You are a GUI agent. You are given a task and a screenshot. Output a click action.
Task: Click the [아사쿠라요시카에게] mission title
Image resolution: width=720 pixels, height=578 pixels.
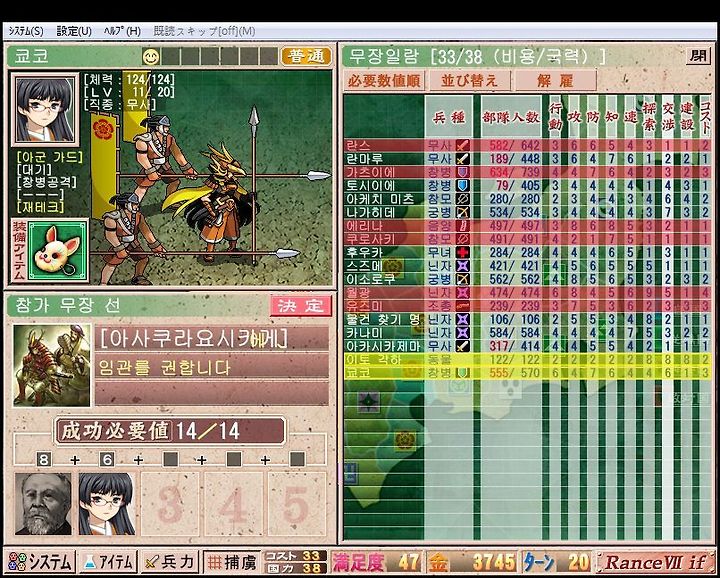pos(193,340)
